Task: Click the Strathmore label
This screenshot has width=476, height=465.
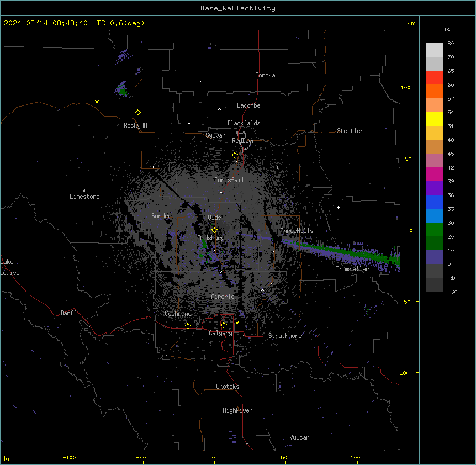Action: [x=285, y=336]
